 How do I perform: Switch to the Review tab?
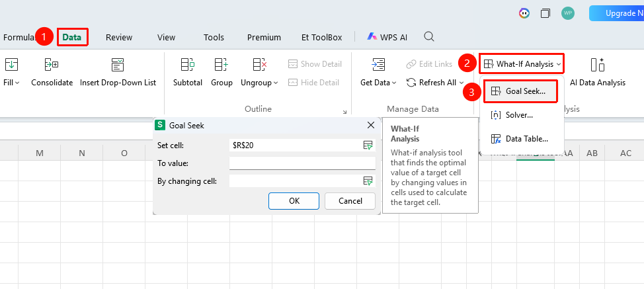tap(119, 37)
